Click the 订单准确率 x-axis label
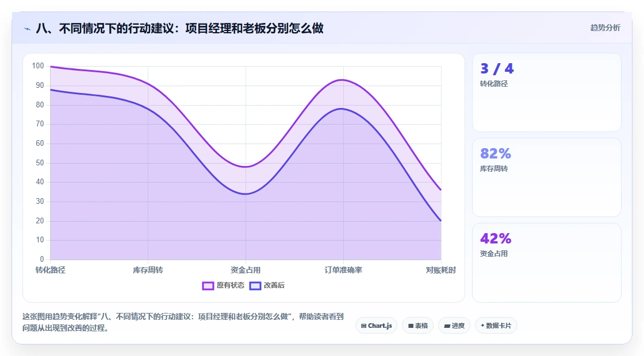 coord(343,270)
